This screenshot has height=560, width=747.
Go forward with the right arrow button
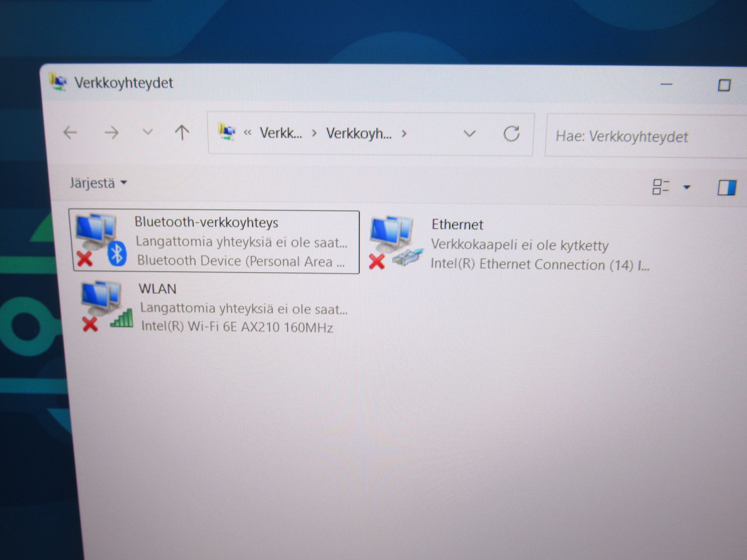pos(112,133)
